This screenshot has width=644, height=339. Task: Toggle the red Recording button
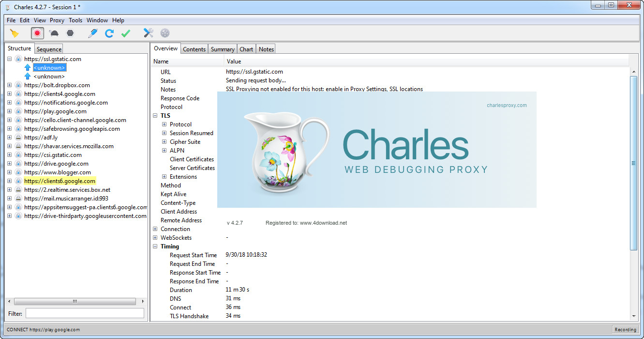click(37, 33)
